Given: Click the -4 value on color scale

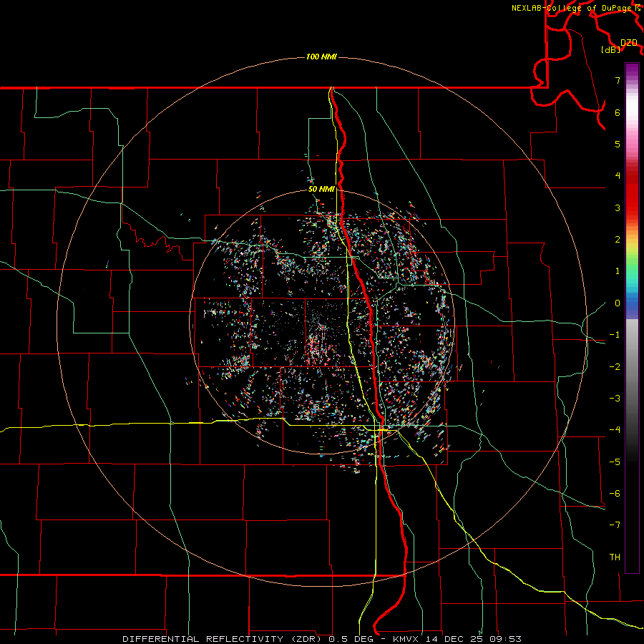Looking at the screenshot, I should click(615, 430).
